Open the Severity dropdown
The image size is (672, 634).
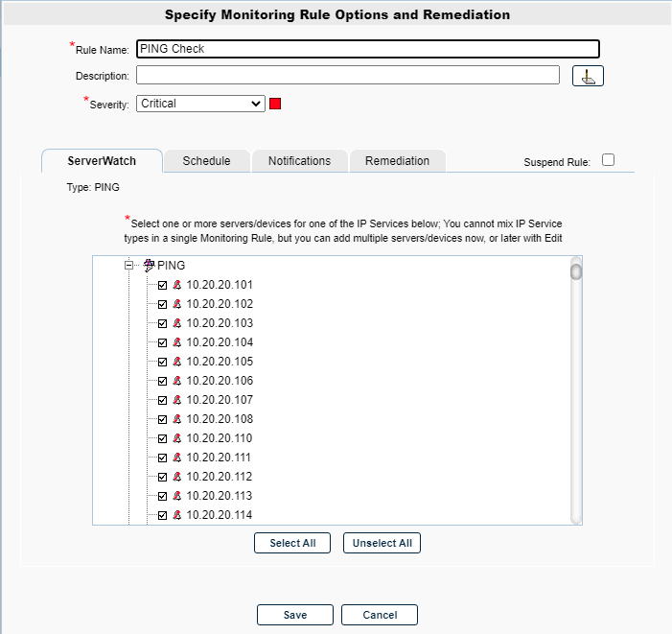coord(200,104)
